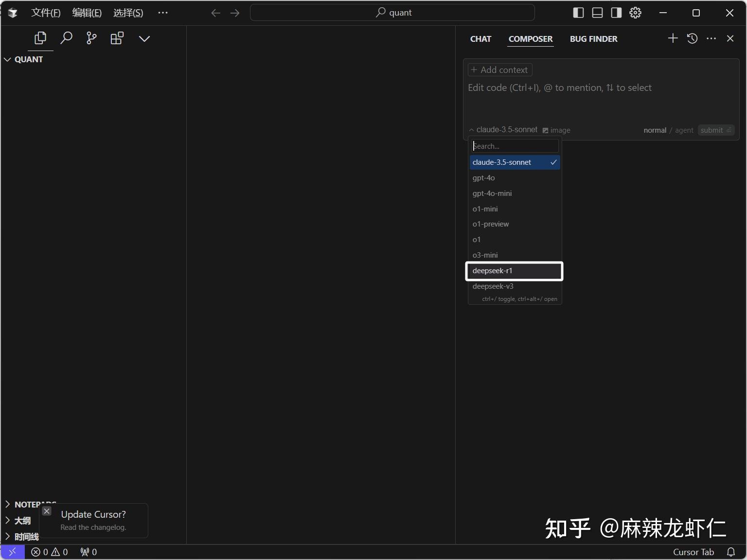Click the errors and warnings indicator

click(x=49, y=552)
